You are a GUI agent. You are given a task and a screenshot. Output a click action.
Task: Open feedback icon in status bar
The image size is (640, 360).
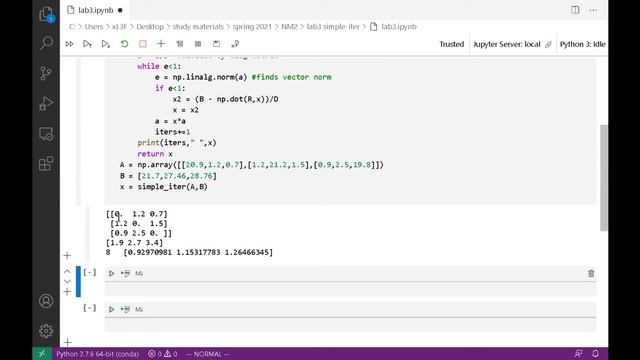coord(578,353)
